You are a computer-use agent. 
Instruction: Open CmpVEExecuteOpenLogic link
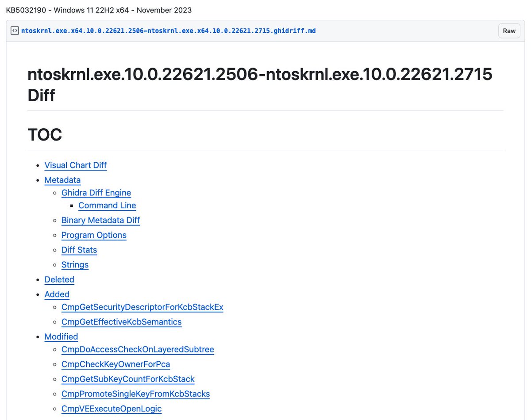point(112,409)
